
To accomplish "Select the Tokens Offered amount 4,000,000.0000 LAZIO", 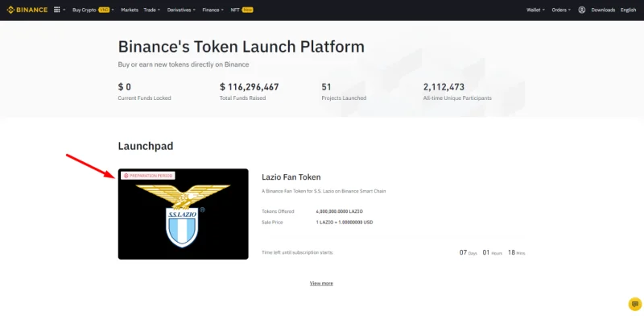I will tap(339, 211).
